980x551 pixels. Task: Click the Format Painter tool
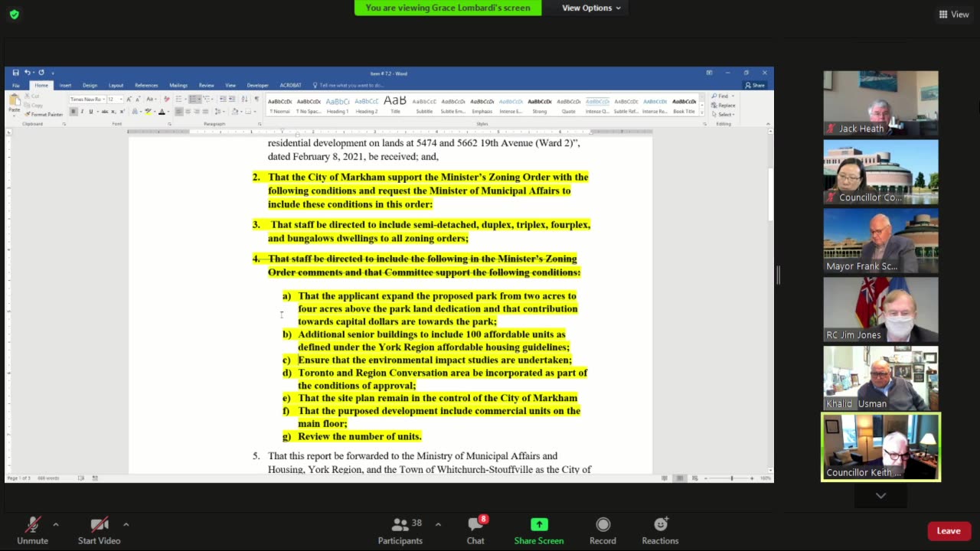(x=44, y=114)
